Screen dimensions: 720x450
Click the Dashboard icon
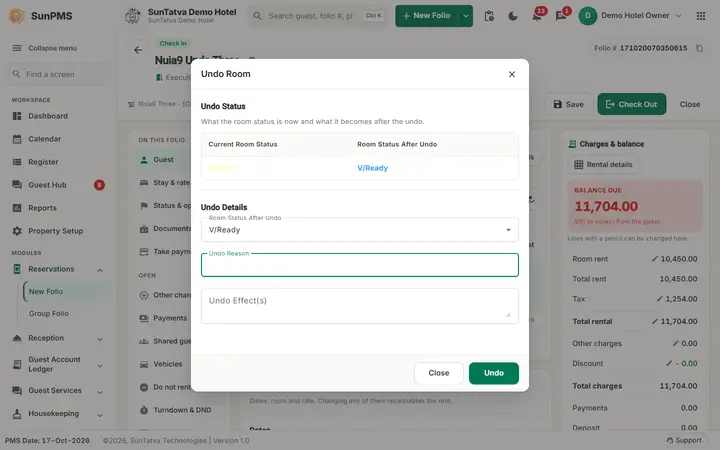click(17, 116)
